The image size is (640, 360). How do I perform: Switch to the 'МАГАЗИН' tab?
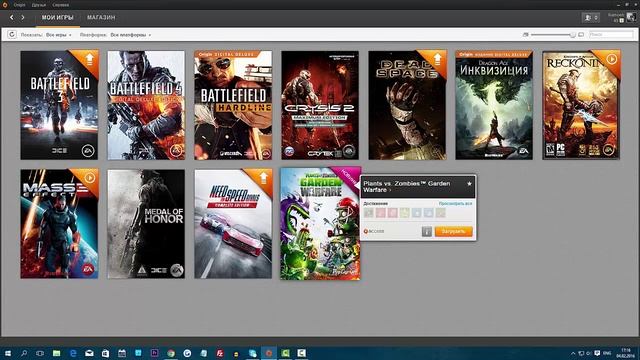(101, 18)
